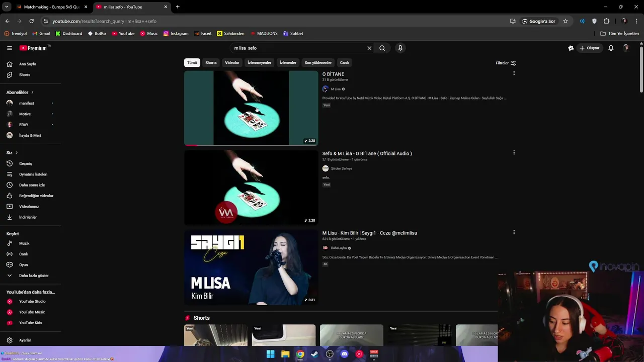644x362 pixels.
Task: Reload the page in Chrome
Action: pyautogui.click(x=31, y=21)
